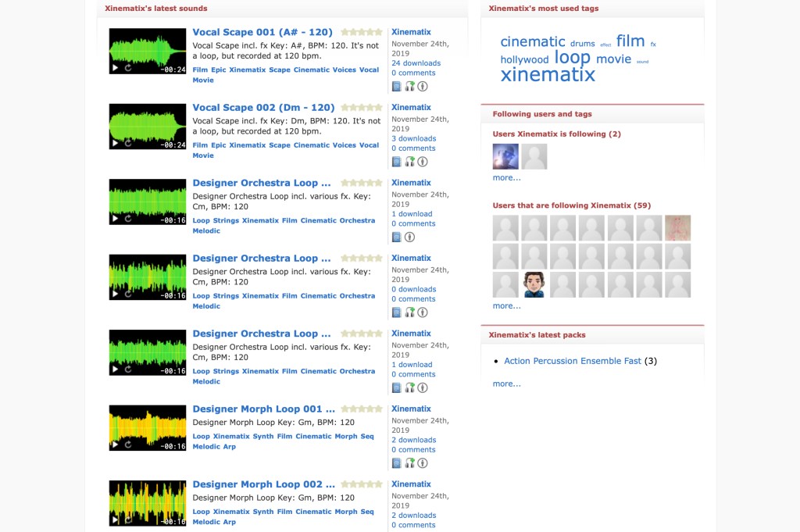This screenshot has height=532, width=800.
Task: Click license info icon for Vocal Scape 001
Action: pyautogui.click(x=423, y=86)
